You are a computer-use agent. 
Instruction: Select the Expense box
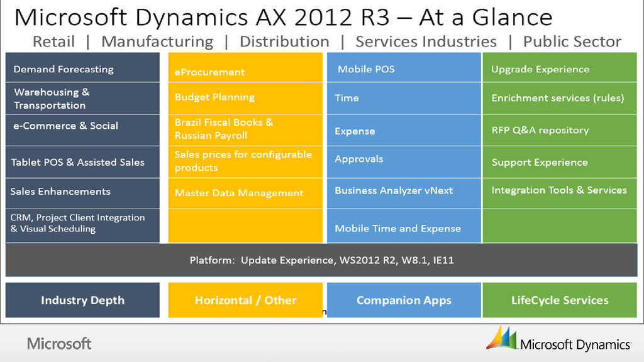[x=404, y=130]
